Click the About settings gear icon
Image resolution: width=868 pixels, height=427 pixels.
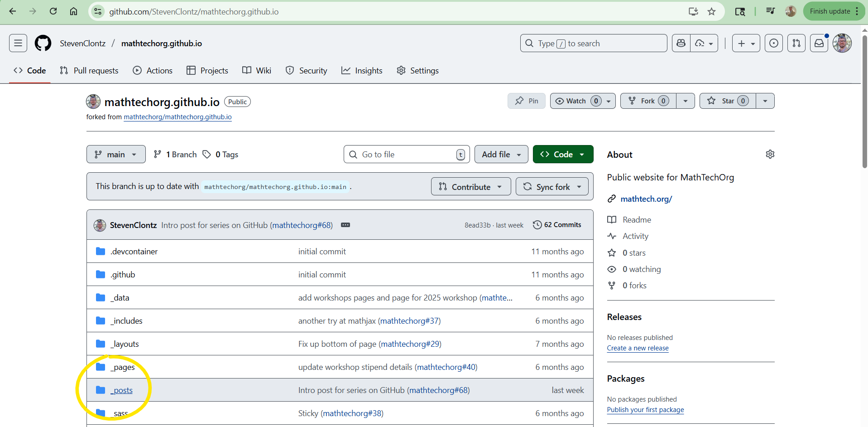click(770, 155)
